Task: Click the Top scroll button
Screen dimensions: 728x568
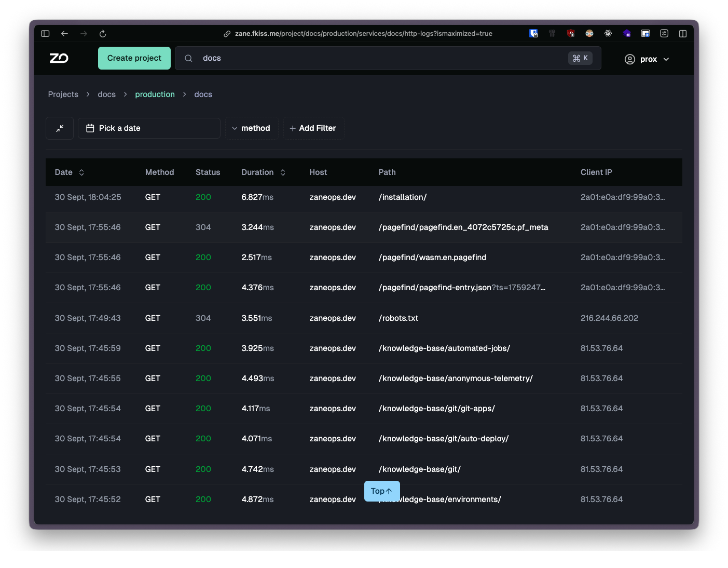Action: tap(382, 491)
